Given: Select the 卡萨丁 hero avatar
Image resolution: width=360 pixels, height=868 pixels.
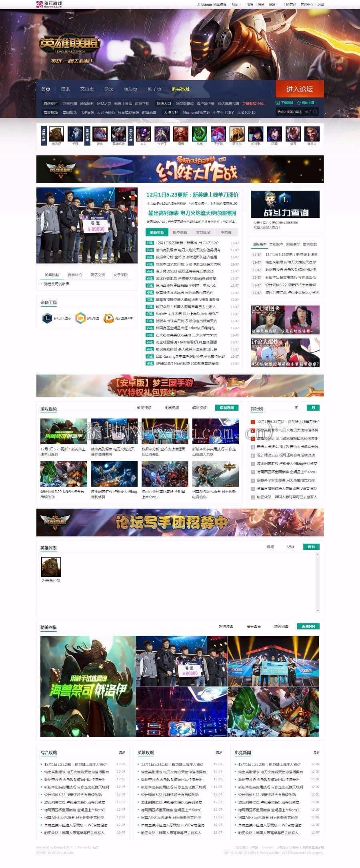Looking at the screenshot, I should (x=162, y=134).
